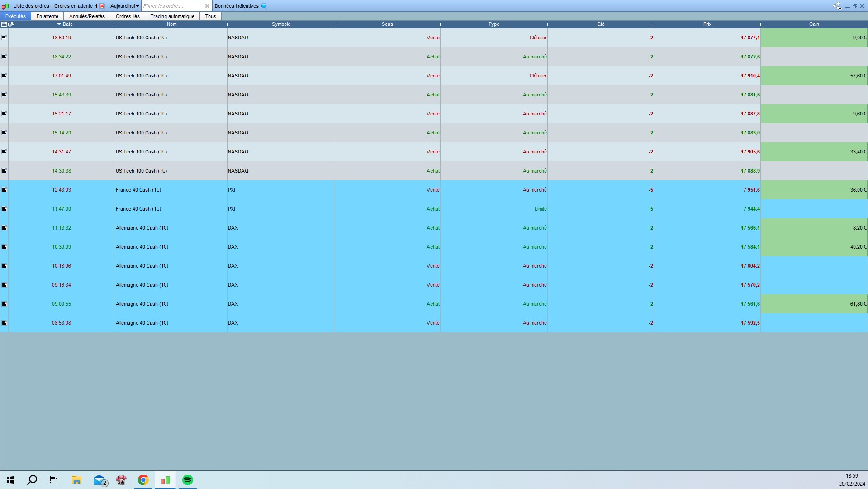868x489 pixels.
Task: Open the Annulés/Rejetés tab
Action: (87, 16)
